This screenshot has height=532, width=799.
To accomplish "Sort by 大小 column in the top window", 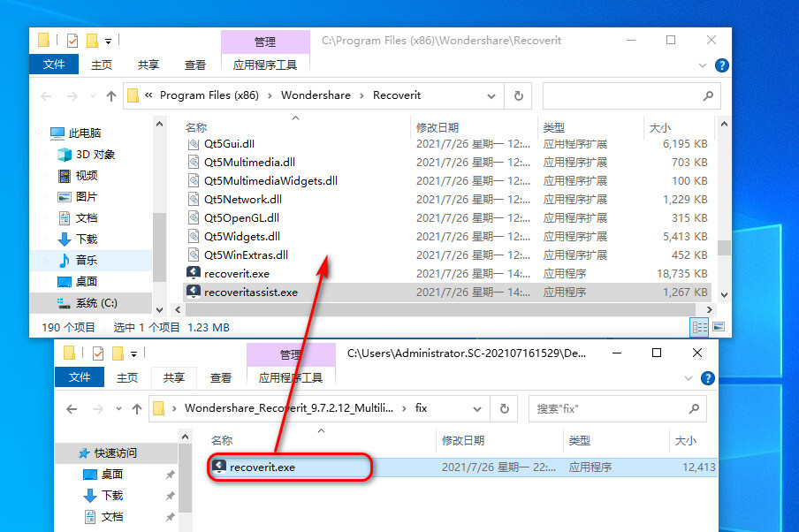I will [659, 127].
